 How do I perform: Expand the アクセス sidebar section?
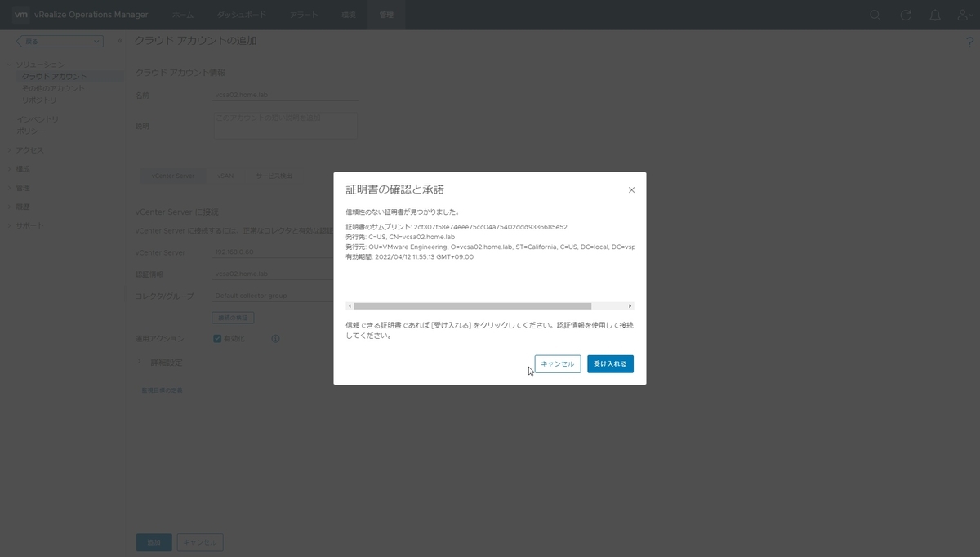click(11, 150)
